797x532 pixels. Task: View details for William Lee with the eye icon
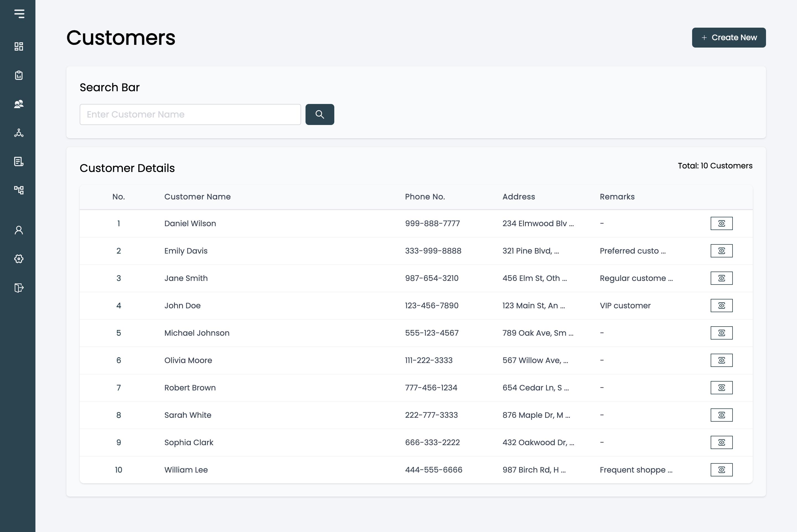click(721, 470)
